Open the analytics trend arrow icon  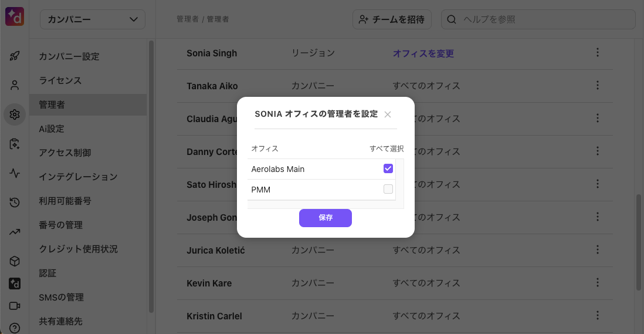[x=15, y=232]
